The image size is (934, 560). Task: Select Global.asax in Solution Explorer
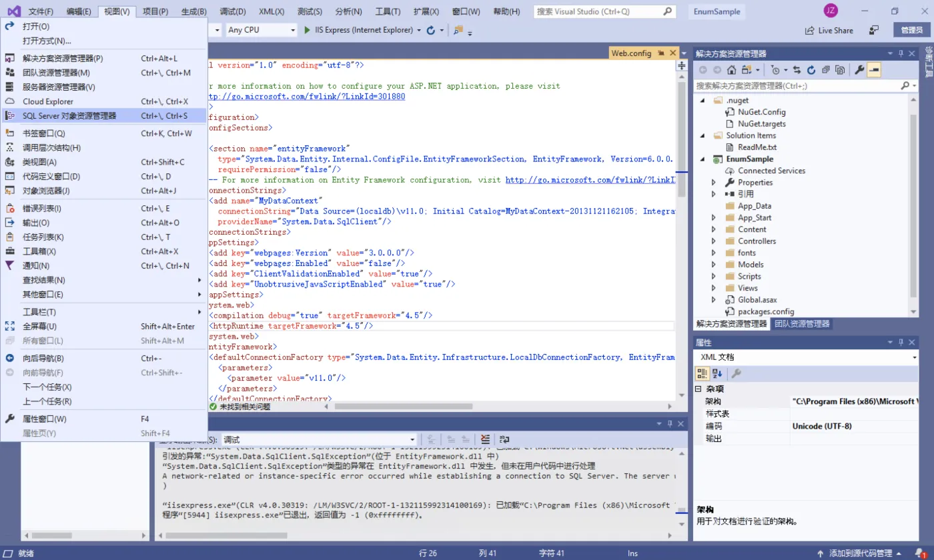[x=757, y=300]
